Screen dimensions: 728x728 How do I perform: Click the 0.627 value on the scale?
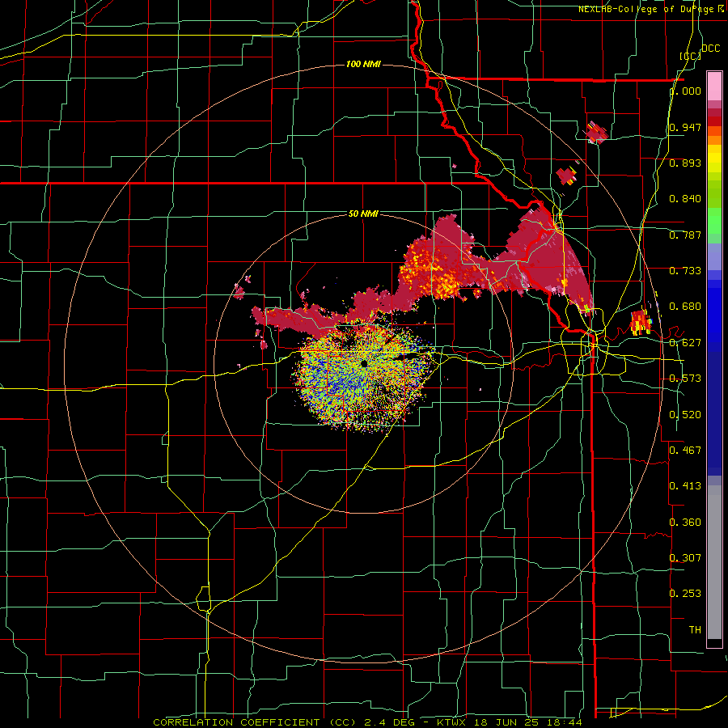685,343
